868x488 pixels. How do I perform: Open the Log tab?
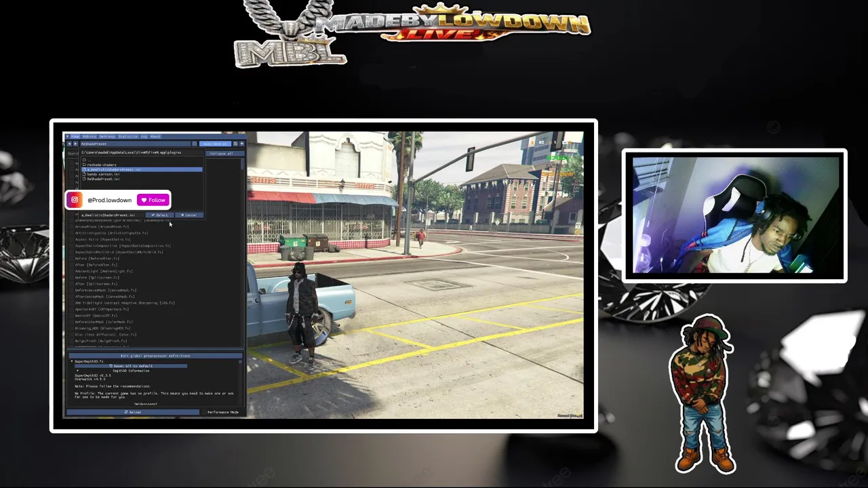point(144,136)
